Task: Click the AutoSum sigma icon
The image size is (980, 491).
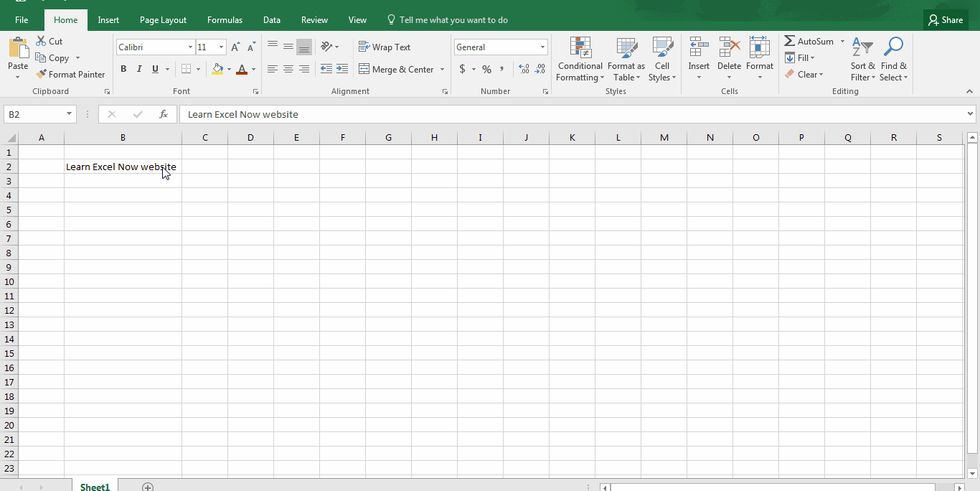Action: [789, 41]
